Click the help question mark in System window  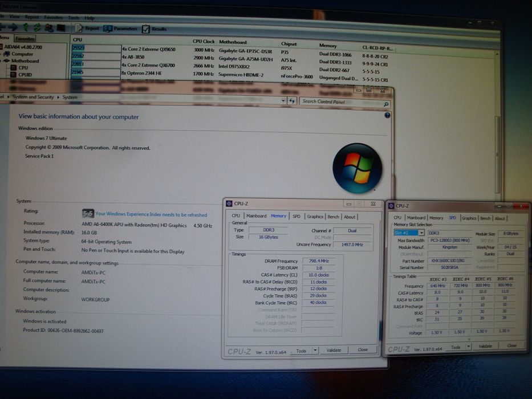387,115
